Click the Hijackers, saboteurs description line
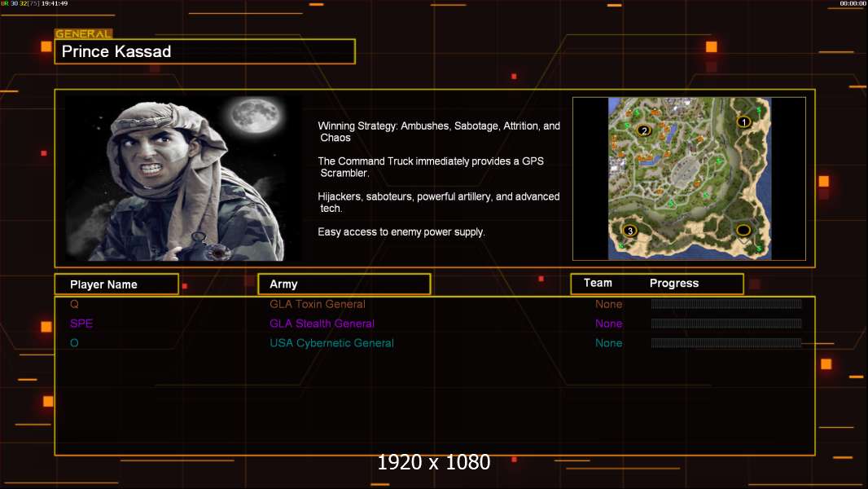Image resolution: width=868 pixels, height=489 pixels. 438,202
